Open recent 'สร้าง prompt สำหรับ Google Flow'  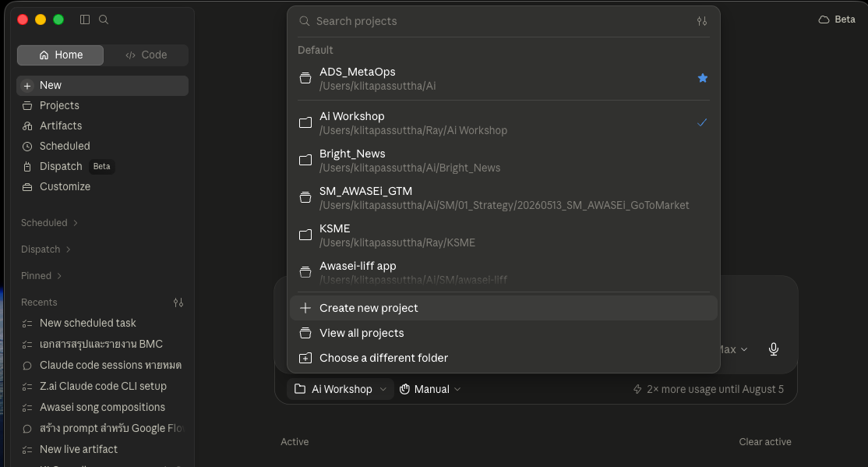[x=102, y=428]
